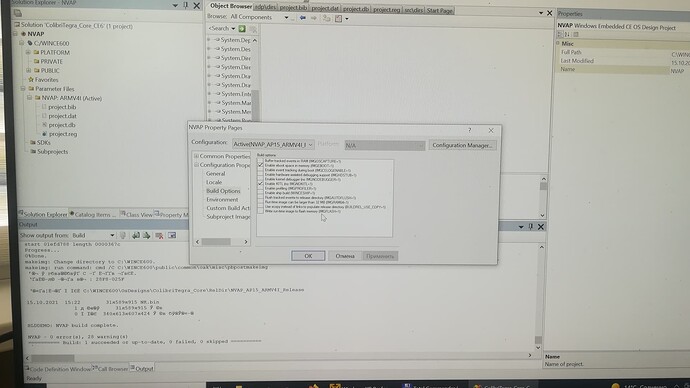Viewport: 690px width, 388px height.
Task: Expand the Common Properties node
Action: point(196,156)
